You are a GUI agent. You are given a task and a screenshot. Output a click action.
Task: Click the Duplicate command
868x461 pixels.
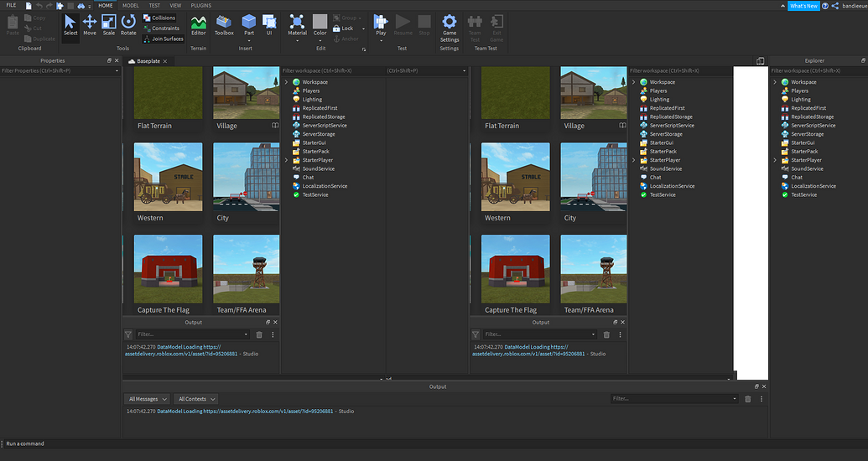pos(39,39)
